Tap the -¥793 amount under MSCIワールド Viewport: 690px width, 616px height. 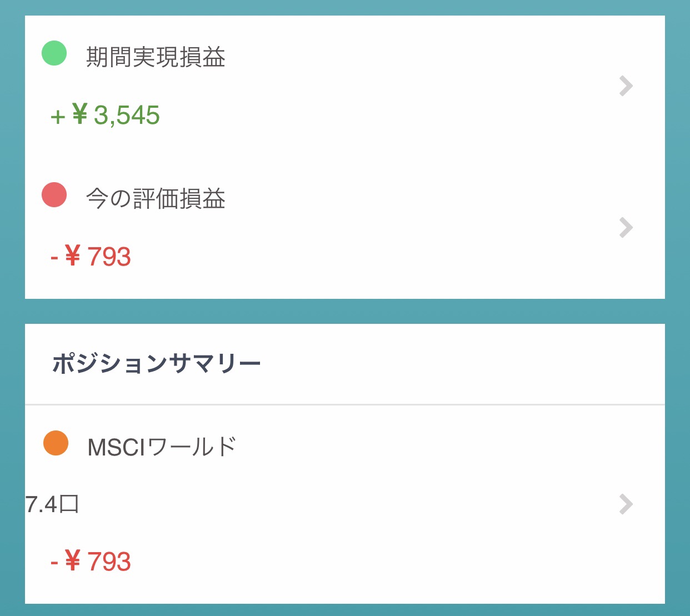click(x=91, y=562)
